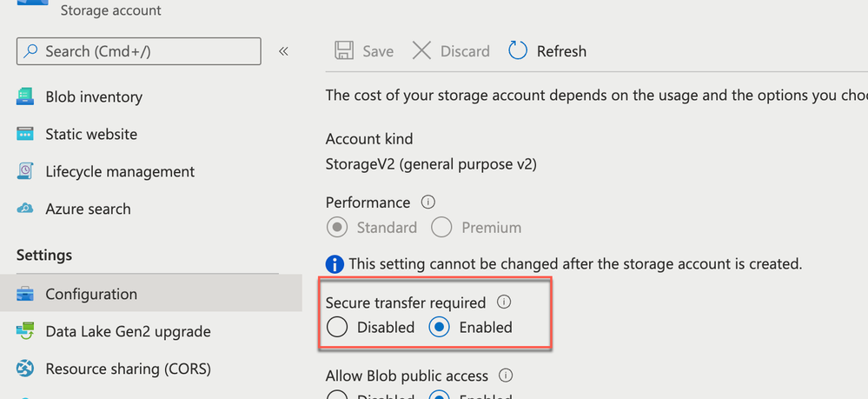Select Disabled for Secure transfer required
868x399 pixels.
[x=337, y=328]
